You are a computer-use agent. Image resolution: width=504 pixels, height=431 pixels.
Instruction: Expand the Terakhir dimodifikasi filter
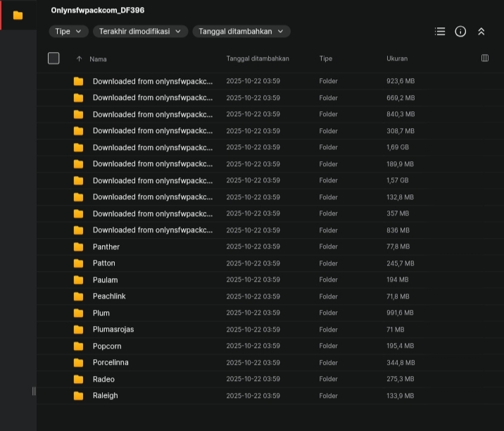click(x=141, y=32)
